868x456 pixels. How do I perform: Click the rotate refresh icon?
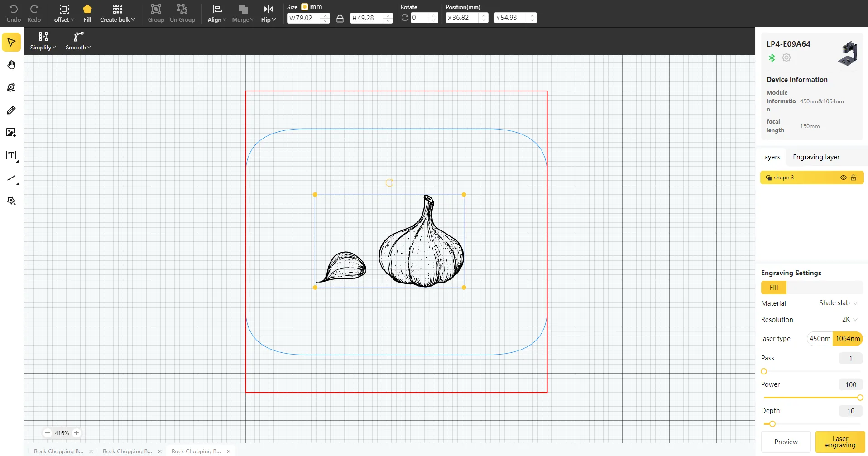click(x=405, y=18)
